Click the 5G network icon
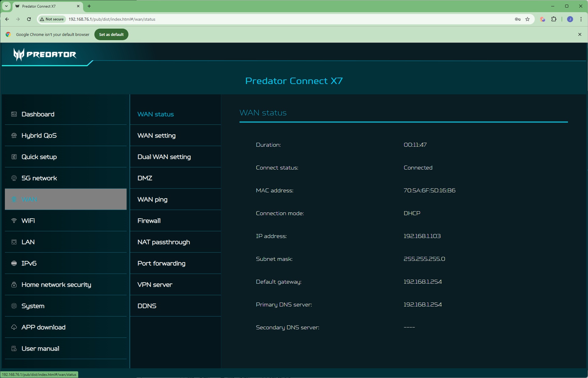This screenshot has height=378, width=588. pyautogui.click(x=14, y=178)
